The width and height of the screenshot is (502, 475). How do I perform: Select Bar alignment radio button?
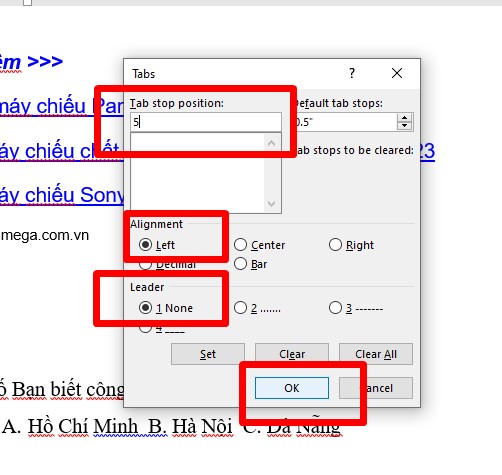(x=240, y=264)
